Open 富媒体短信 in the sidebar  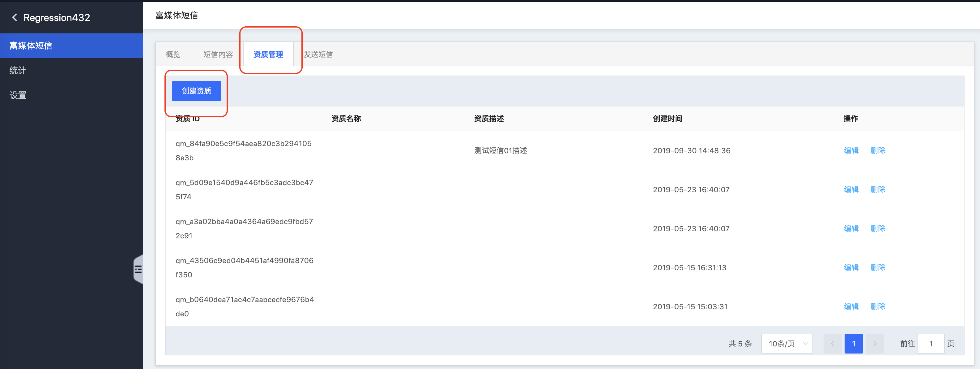click(x=71, y=46)
